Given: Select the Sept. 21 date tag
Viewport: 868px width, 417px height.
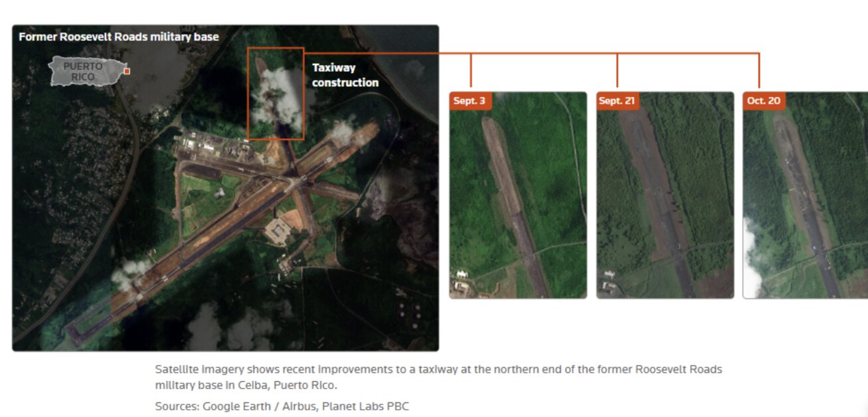Looking at the screenshot, I should [x=616, y=101].
